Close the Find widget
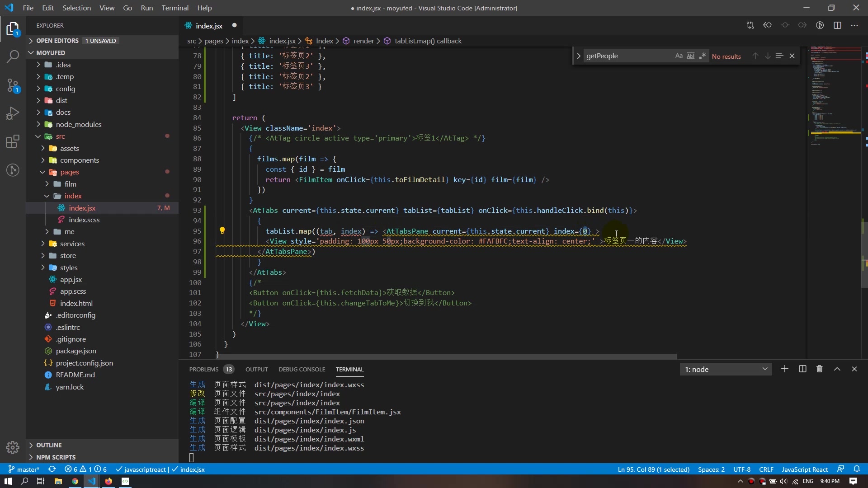The image size is (868, 488). coord(792,56)
